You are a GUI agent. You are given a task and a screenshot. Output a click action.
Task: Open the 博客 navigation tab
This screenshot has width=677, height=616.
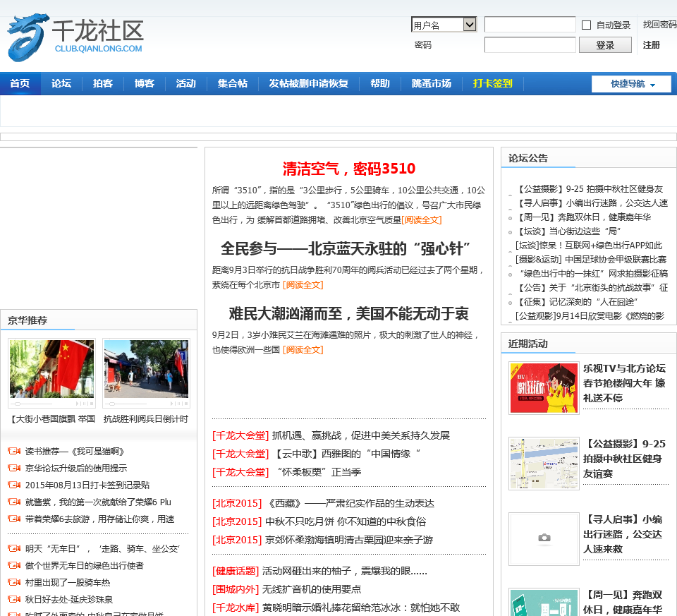[144, 83]
